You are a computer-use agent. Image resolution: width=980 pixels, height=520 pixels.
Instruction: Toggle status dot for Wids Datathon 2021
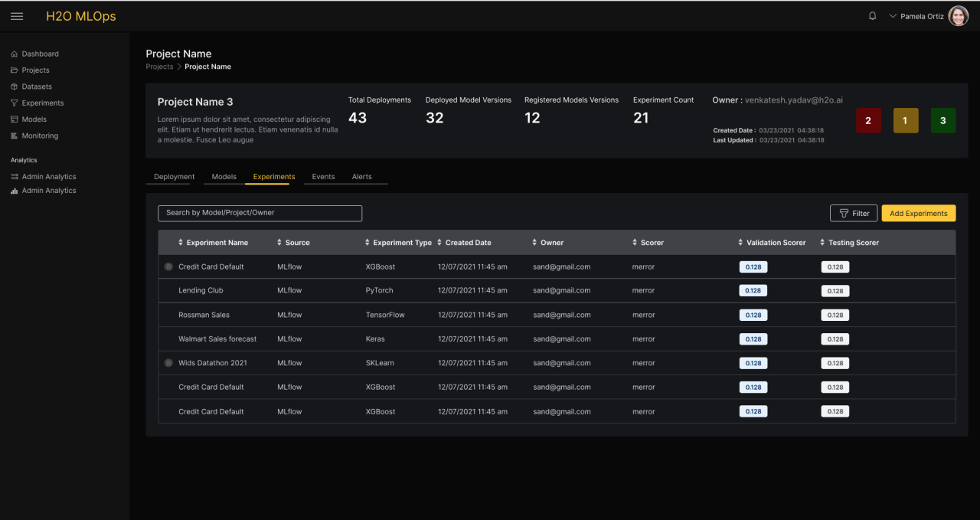point(168,363)
